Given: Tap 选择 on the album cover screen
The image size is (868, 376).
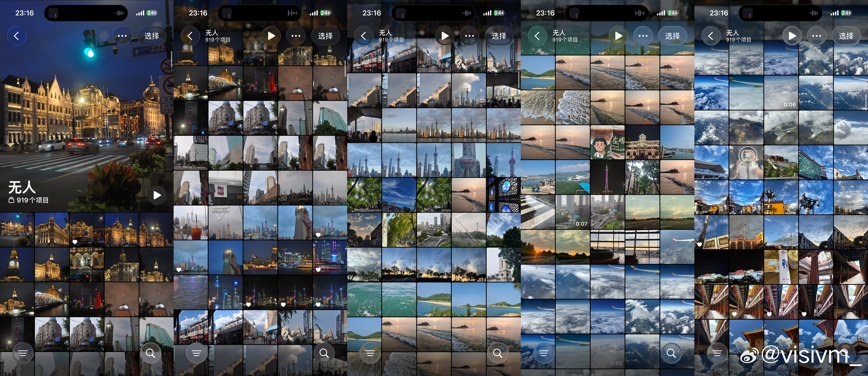Looking at the screenshot, I should tap(152, 36).
